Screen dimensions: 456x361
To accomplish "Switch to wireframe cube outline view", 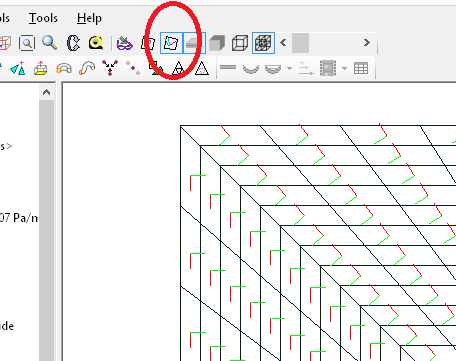I will coord(240,43).
